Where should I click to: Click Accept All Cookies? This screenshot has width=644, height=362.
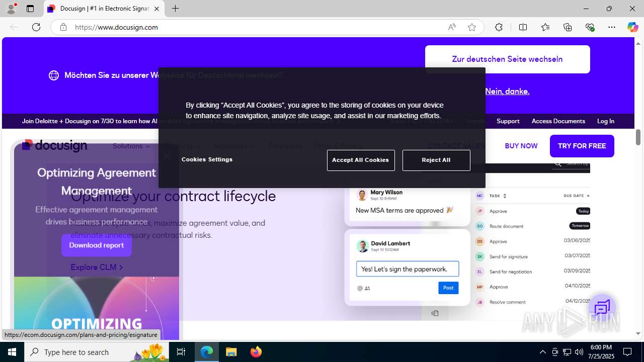point(361,160)
